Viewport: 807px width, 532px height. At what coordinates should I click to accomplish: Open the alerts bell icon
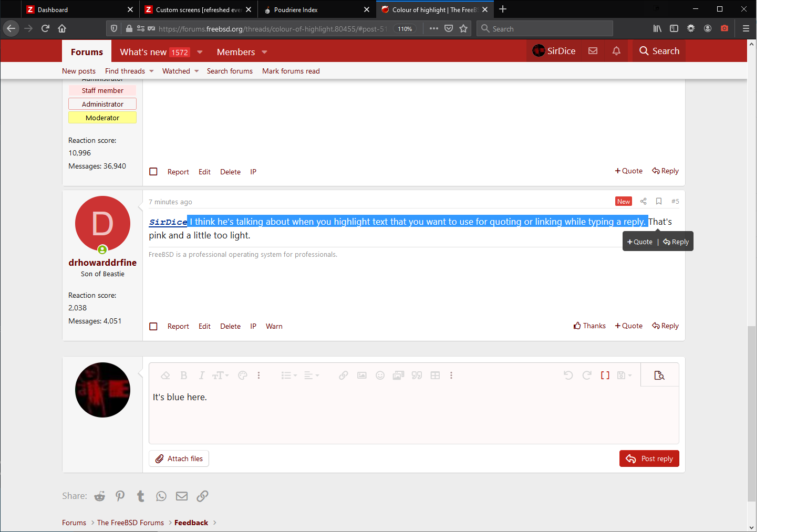(616, 51)
